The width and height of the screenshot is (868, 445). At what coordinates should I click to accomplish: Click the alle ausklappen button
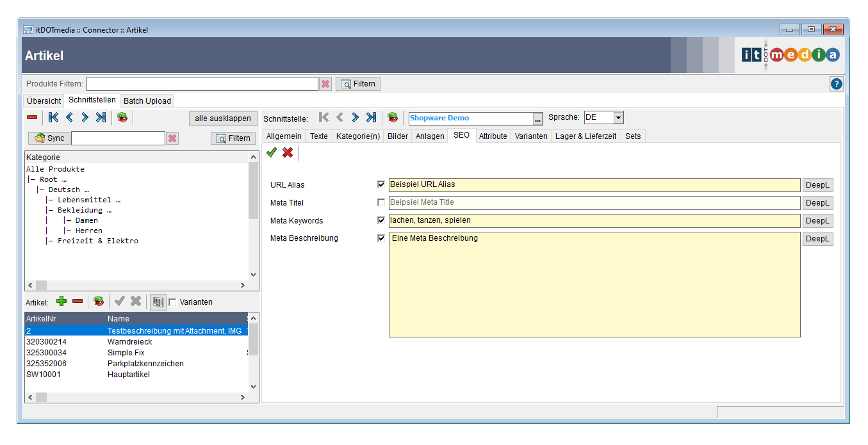[x=223, y=118]
